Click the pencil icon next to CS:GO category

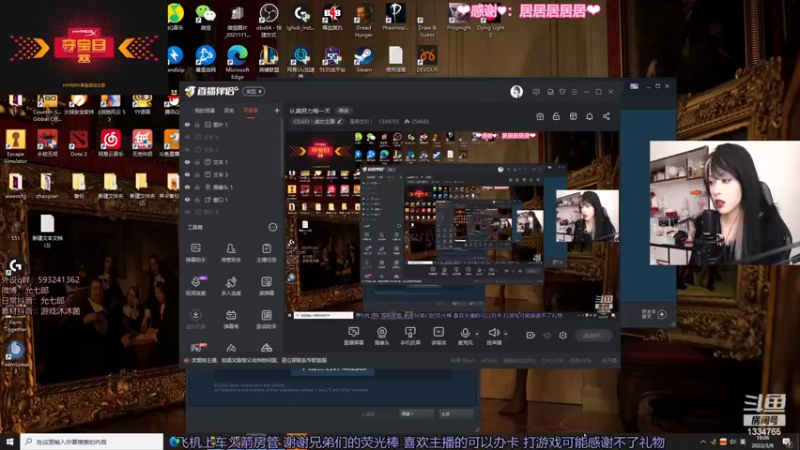pyautogui.click(x=339, y=121)
